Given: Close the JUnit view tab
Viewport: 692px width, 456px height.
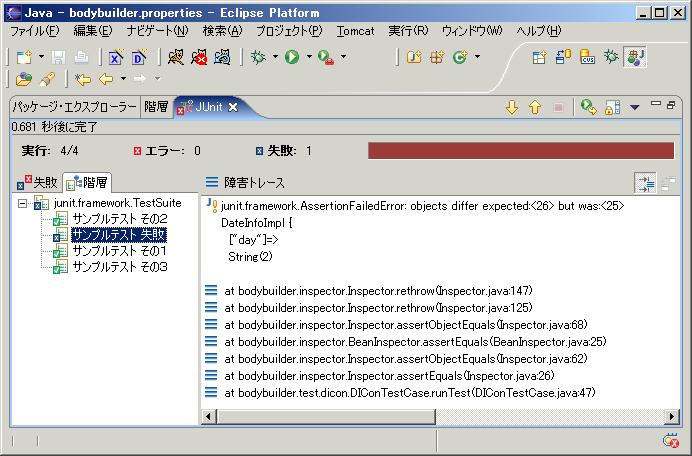Looking at the screenshot, I should pyautogui.click(x=233, y=107).
